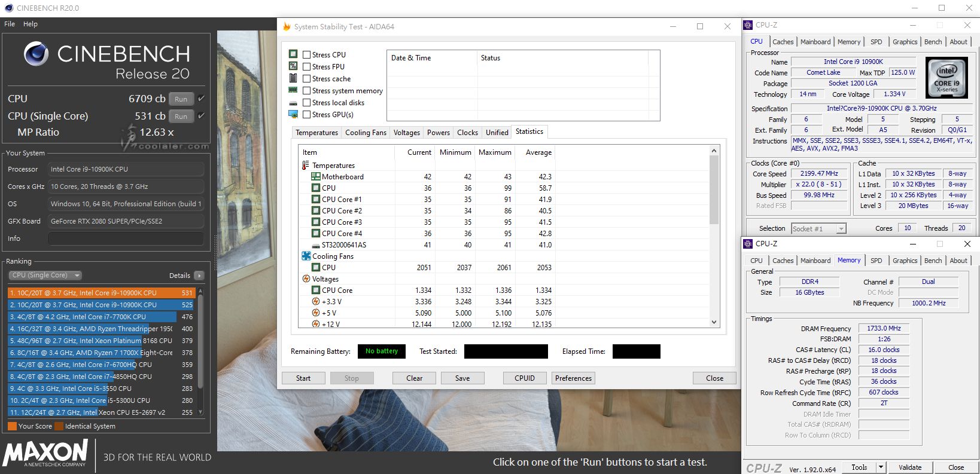
Task: Click Validate in CPU-Z
Action: pos(910,467)
